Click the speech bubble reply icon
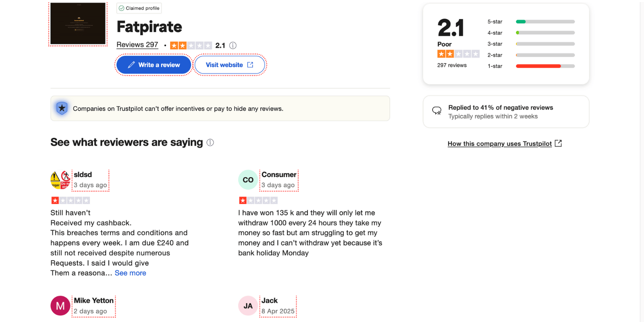Viewport: 644px width, 322px height. tap(437, 111)
